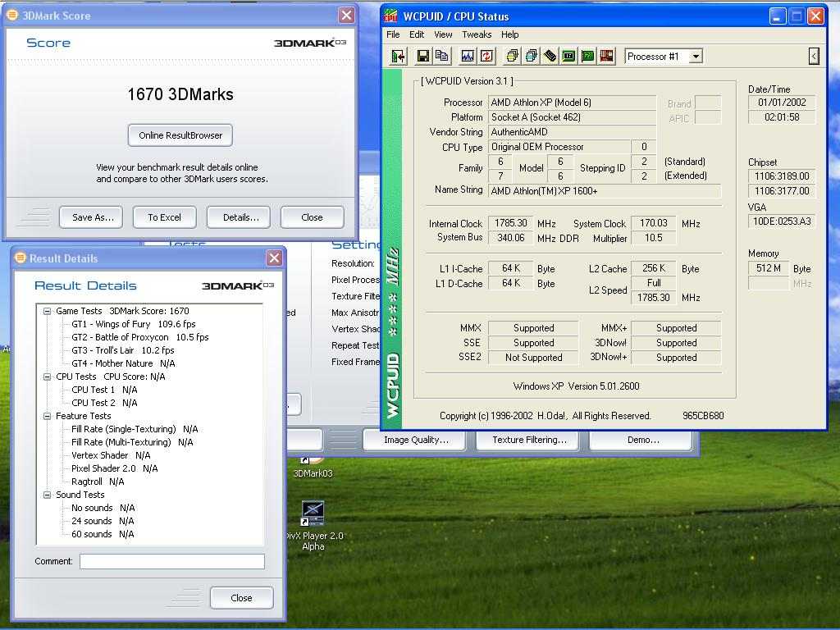The width and height of the screenshot is (840, 630).
Task: Click the Platform field Socket A (Socket 462)
Action: 572,116
